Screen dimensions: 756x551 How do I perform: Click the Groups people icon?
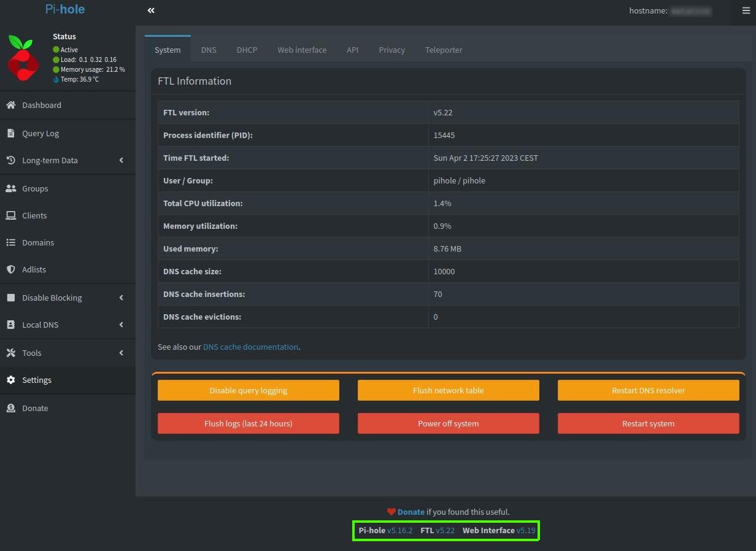10,188
